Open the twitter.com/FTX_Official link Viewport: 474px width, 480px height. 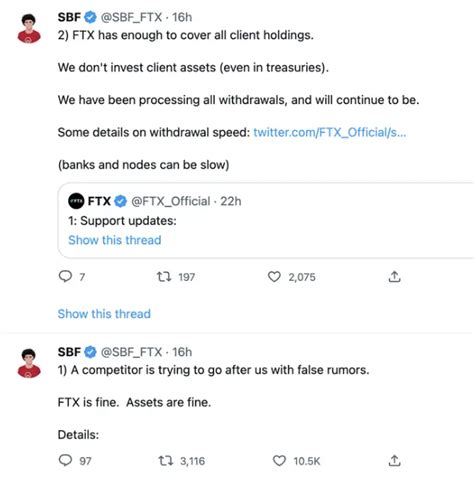pyautogui.click(x=330, y=132)
